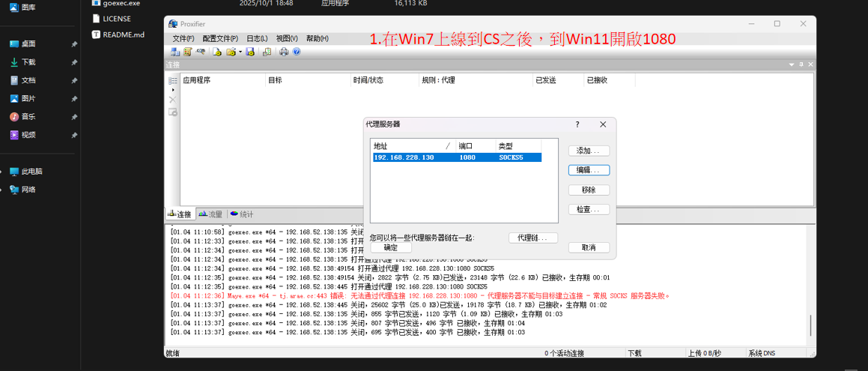Open the 配置文件(P) menu
Image resolution: width=868 pixels, height=371 pixels.
[220, 39]
